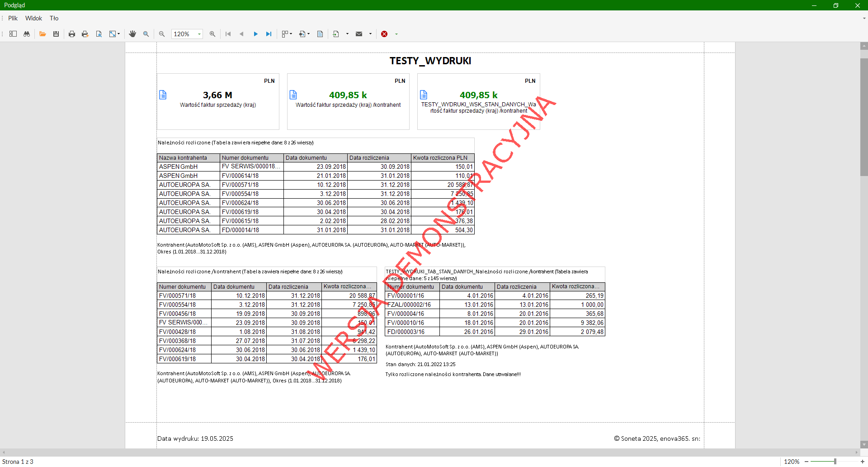Toggle the thumbnails panel icon

pyautogui.click(x=13, y=34)
